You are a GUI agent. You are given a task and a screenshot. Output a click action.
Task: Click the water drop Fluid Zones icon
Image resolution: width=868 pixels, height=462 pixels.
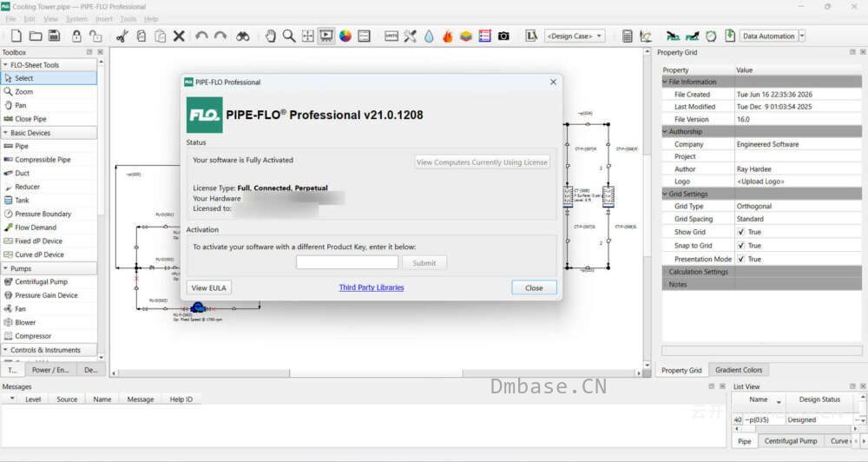[429, 36]
